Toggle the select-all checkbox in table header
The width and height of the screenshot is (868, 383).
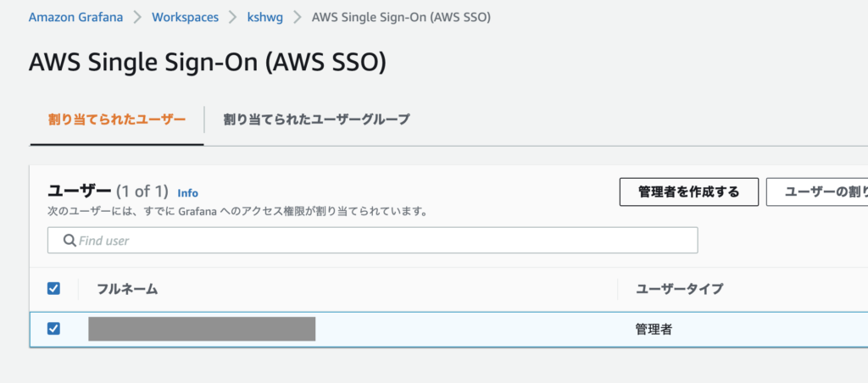[x=53, y=288]
